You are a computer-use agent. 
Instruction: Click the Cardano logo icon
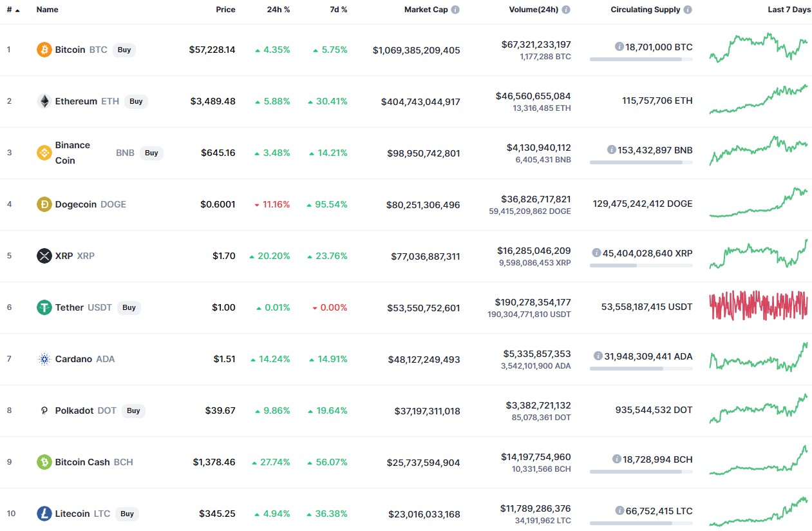click(x=44, y=359)
